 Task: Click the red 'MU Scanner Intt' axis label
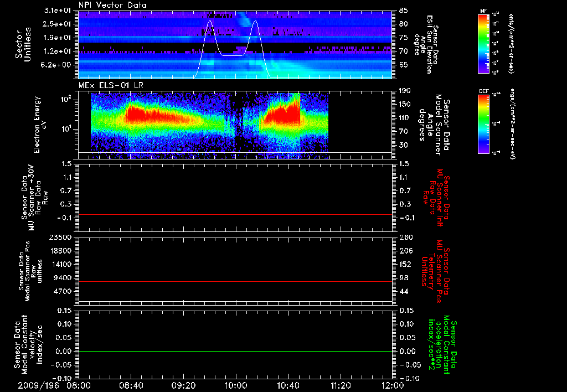point(436,198)
